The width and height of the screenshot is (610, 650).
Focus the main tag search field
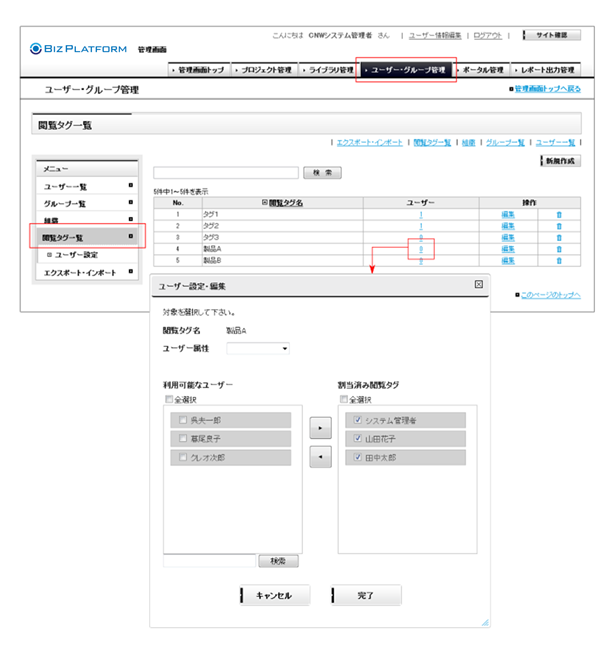[x=226, y=173]
